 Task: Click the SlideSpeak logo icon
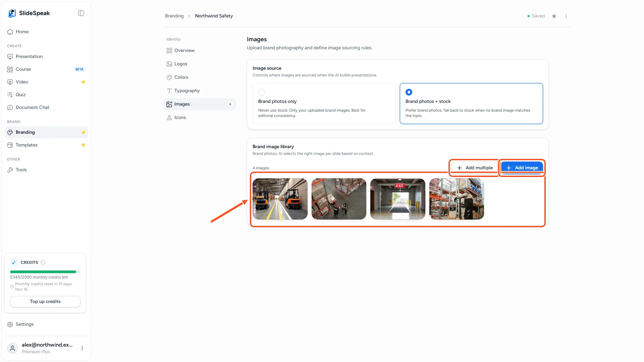12,13
